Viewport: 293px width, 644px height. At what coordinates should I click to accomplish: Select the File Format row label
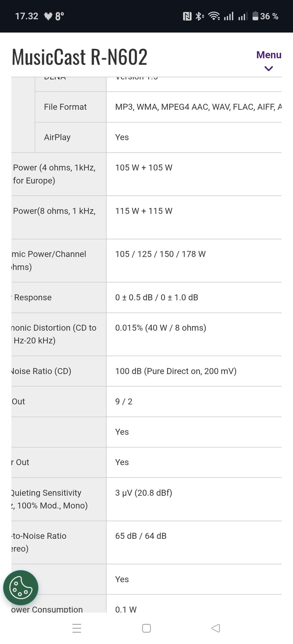pos(65,107)
